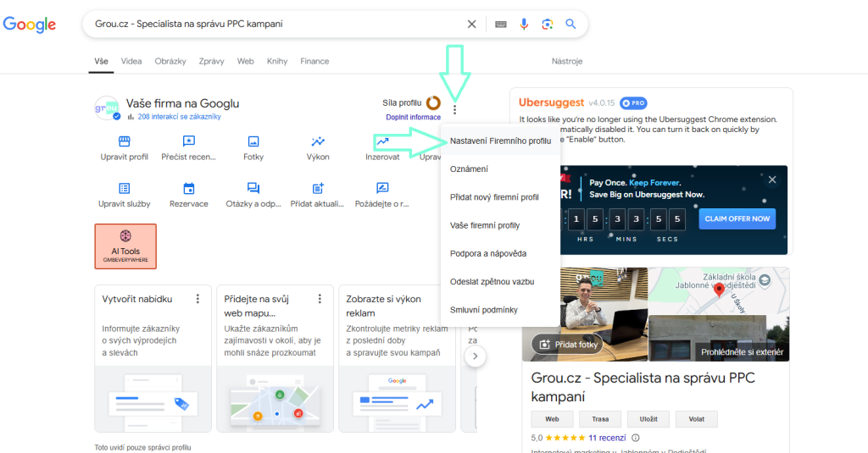Advance the cards carousel with right arrow

[x=475, y=356]
